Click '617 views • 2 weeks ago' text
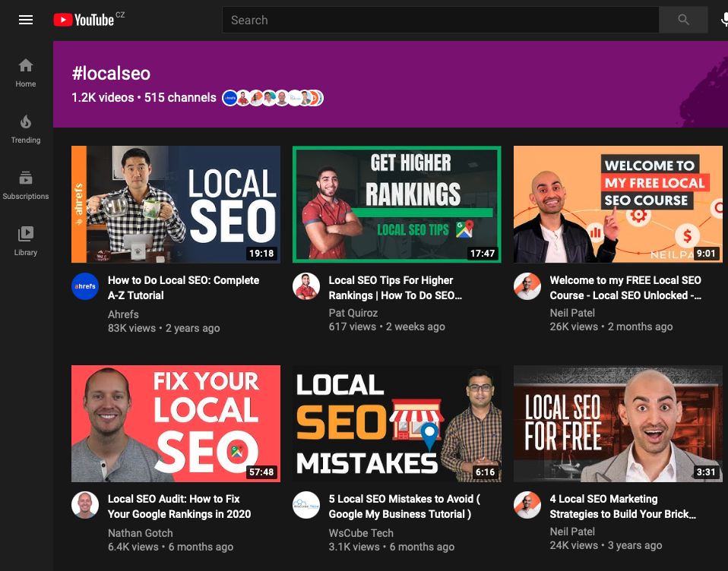 [387, 327]
